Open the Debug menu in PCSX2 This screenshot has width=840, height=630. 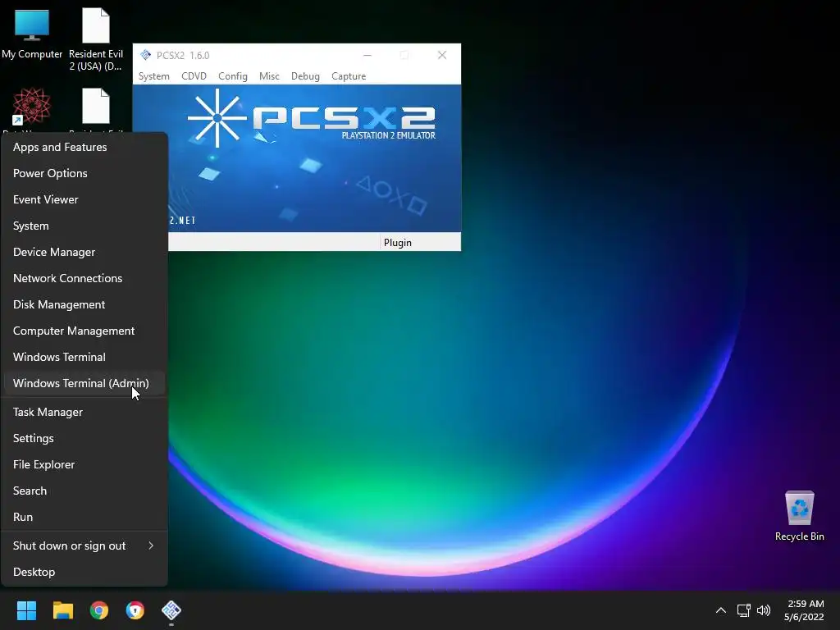pyautogui.click(x=305, y=76)
